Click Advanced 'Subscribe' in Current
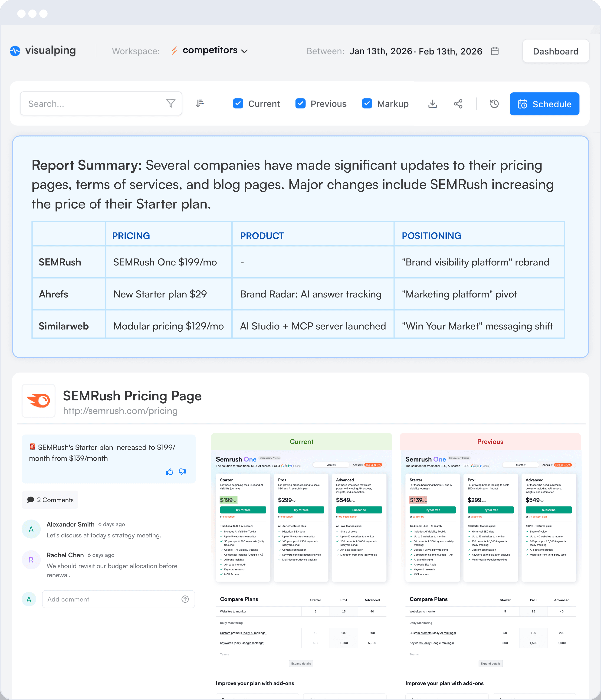 (x=359, y=510)
